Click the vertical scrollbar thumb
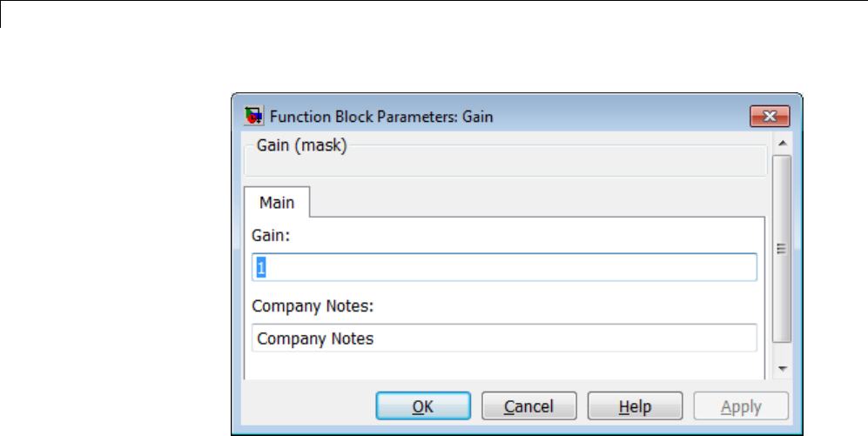The image size is (868, 436). (782, 248)
